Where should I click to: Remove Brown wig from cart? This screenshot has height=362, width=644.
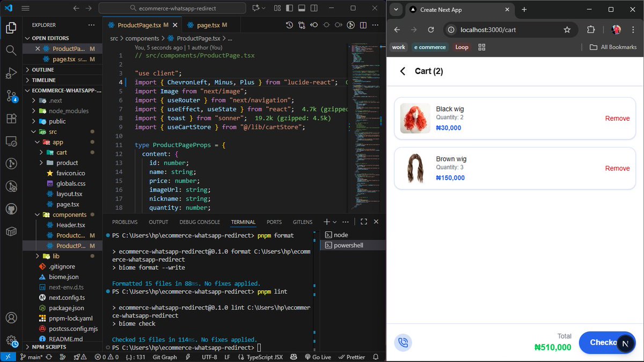pos(617,168)
